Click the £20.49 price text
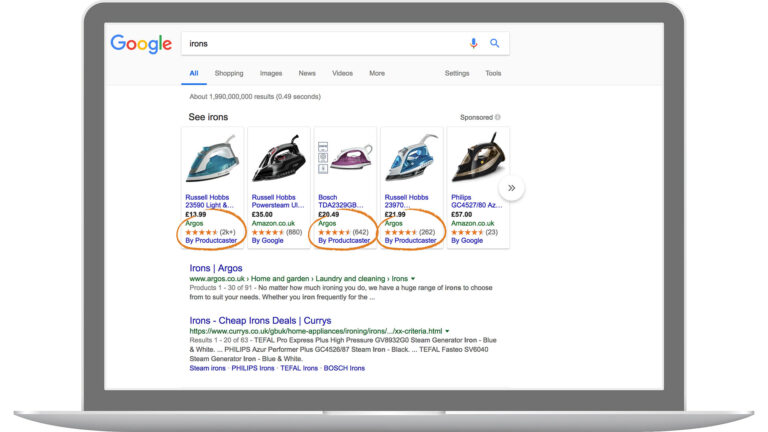Screen dimensions: 768x432 click(329, 215)
